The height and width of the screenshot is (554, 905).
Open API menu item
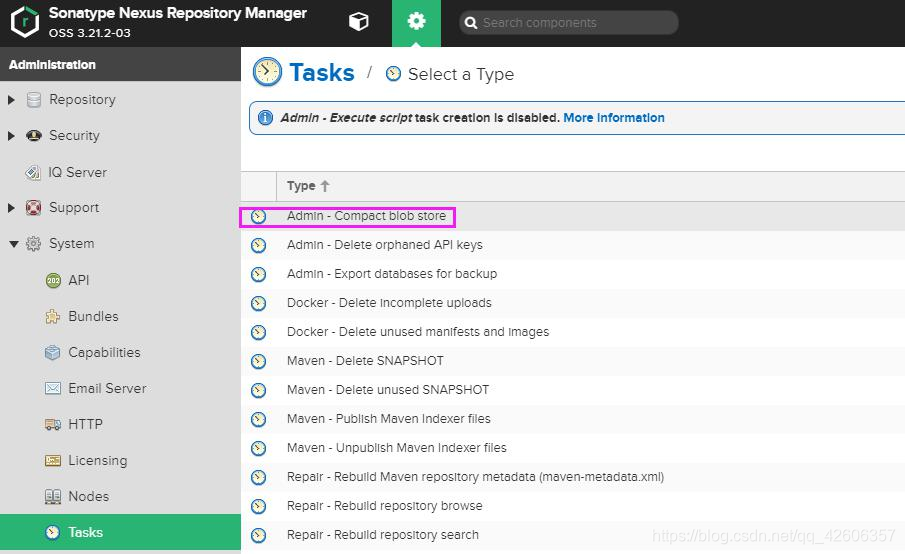click(78, 280)
